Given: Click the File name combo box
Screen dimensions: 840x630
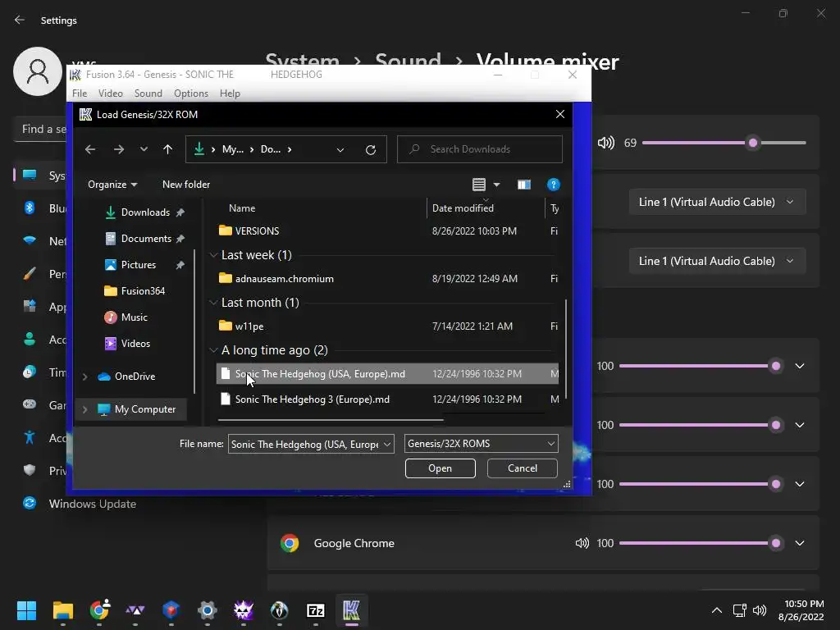Looking at the screenshot, I should [x=311, y=444].
